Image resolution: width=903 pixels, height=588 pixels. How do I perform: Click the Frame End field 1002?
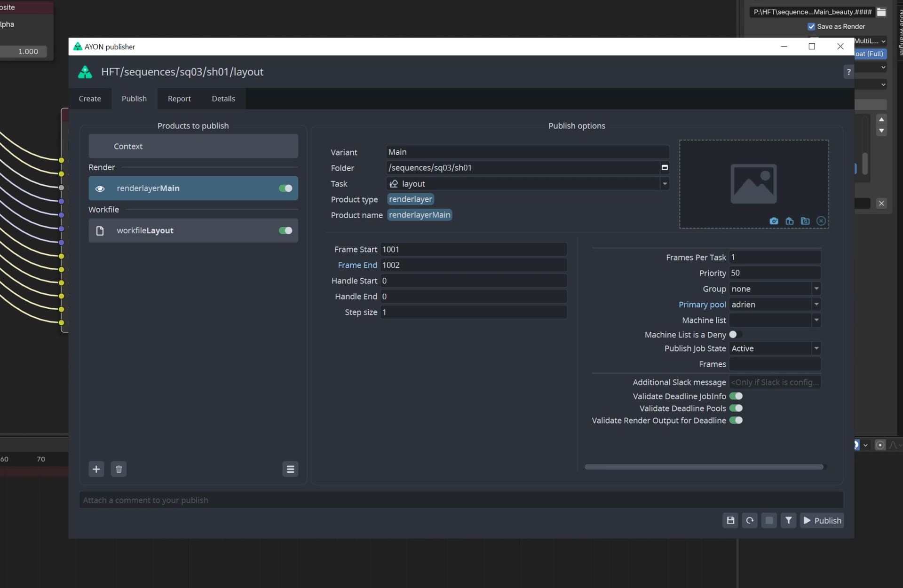(474, 265)
